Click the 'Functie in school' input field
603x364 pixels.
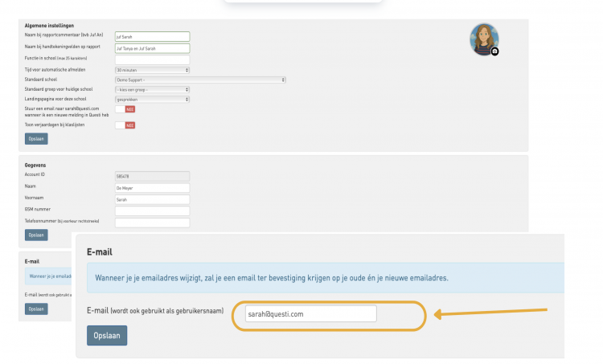[x=152, y=59]
